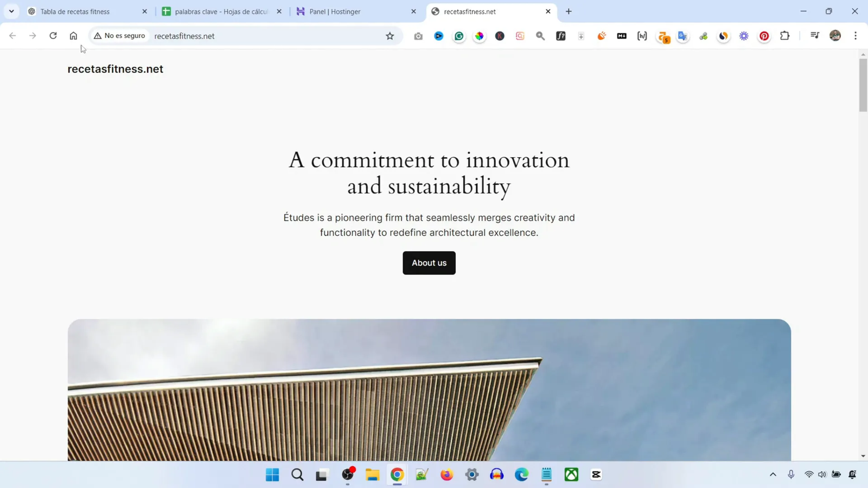
Task: Open the Extensions puzzle-piece menu
Action: point(784,36)
